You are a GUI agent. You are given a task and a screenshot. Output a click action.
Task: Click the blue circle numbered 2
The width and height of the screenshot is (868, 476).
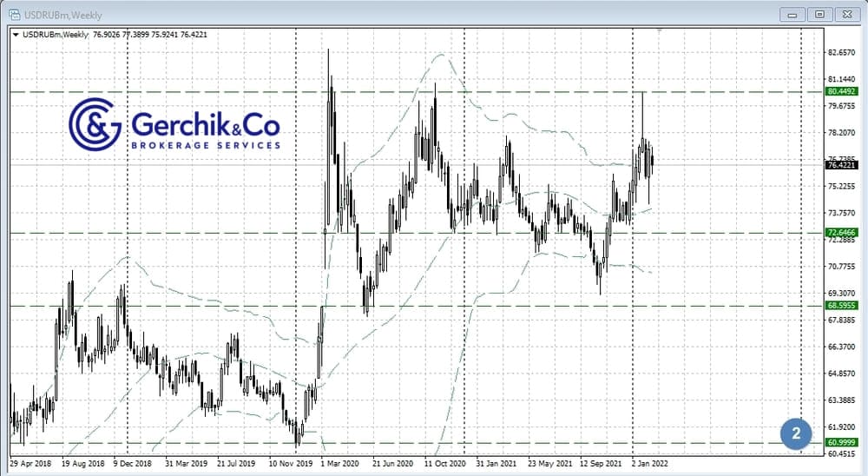[795, 432]
